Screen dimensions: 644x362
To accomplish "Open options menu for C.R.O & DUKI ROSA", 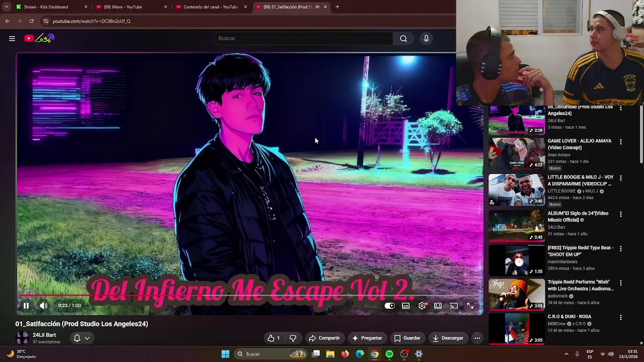I will click(620, 318).
